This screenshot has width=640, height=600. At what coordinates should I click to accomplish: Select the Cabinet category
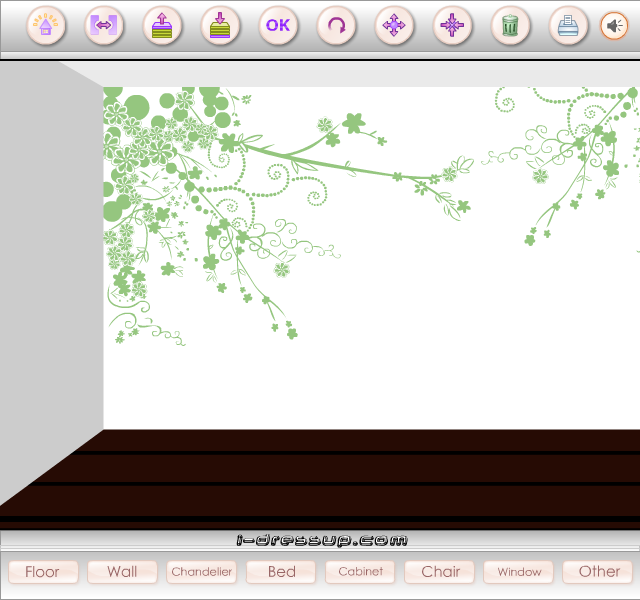tap(360, 572)
